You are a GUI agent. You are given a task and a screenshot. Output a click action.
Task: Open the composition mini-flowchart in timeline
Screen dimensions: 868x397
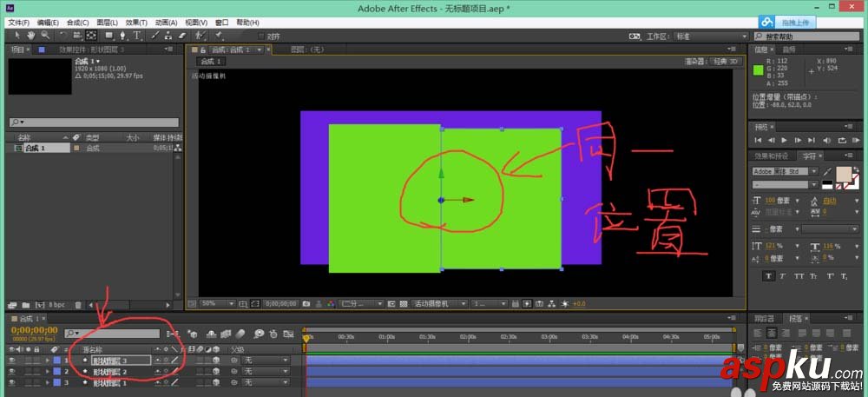[x=173, y=334]
